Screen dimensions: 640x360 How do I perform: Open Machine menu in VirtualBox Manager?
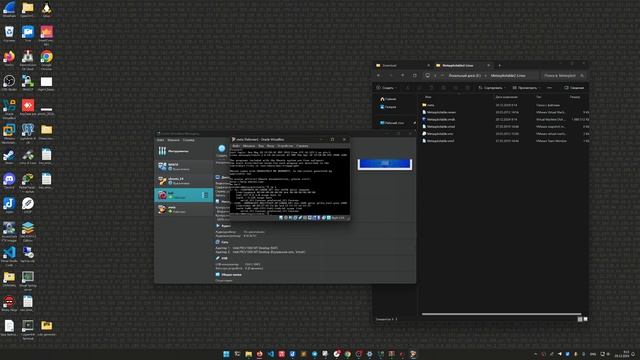[x=173, y=140]
